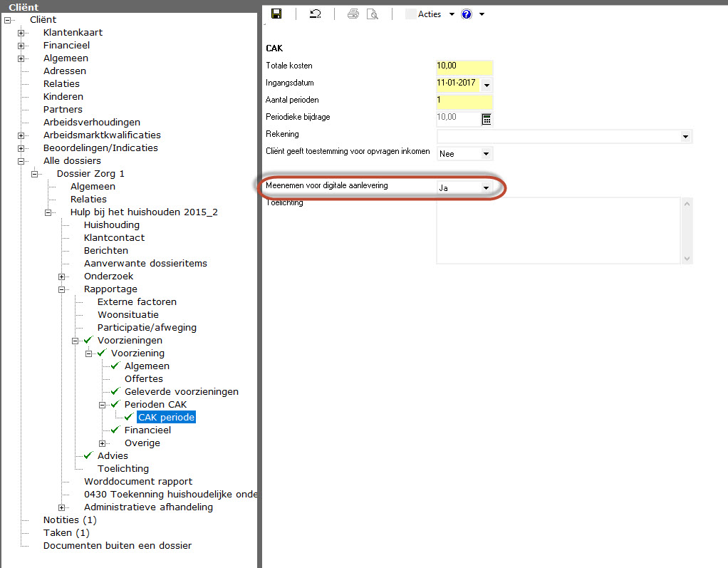Click the save floppy disk icon

[x=276, y=14]
